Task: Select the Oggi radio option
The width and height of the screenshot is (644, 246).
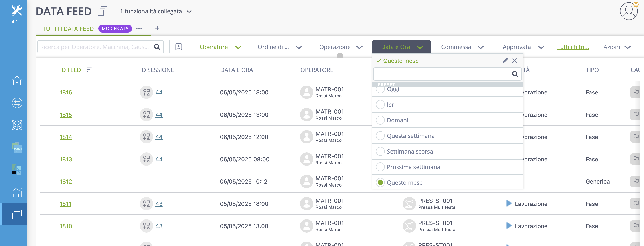Action: 380,90
